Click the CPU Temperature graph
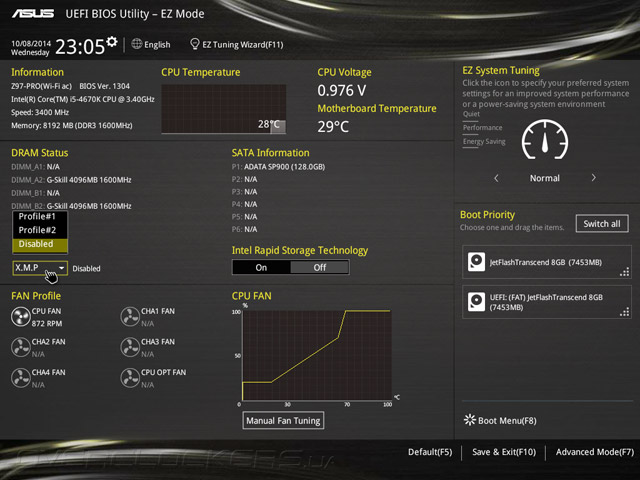Image resolution: width=640 pixels, height=480 pixels. (x=224, y=109)
